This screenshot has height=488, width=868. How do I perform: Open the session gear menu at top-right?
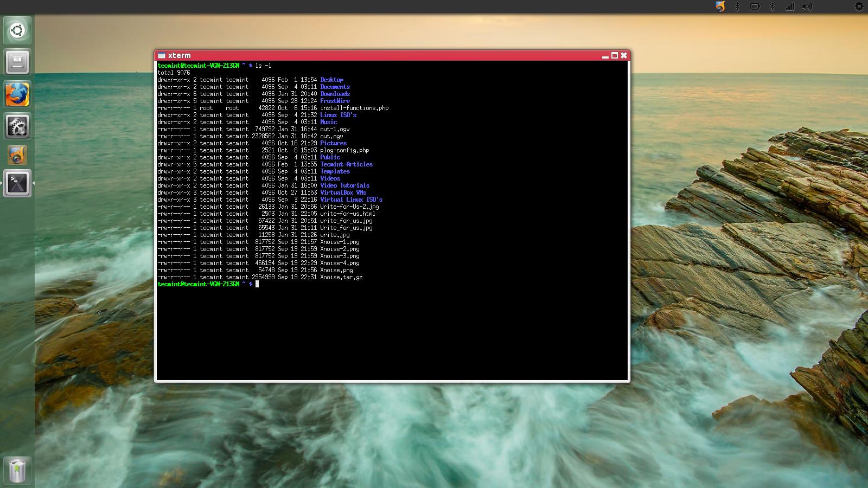coord(859,7)
